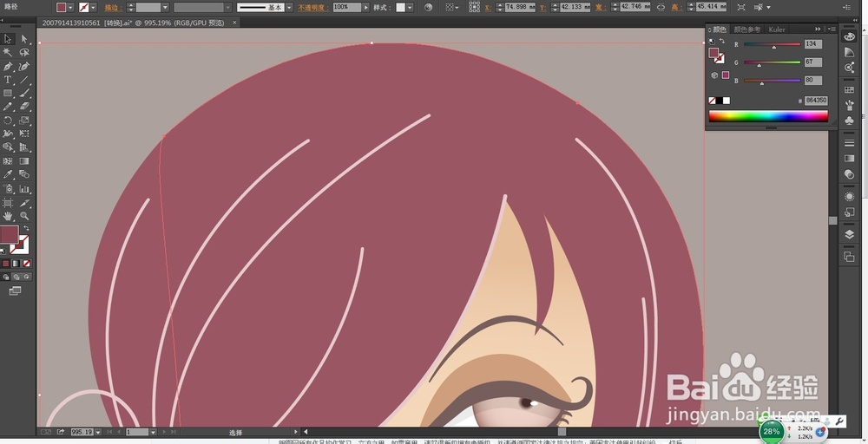The image size is (868, 444).
Task: Set paint mode to Gradient
Action: 16,264
